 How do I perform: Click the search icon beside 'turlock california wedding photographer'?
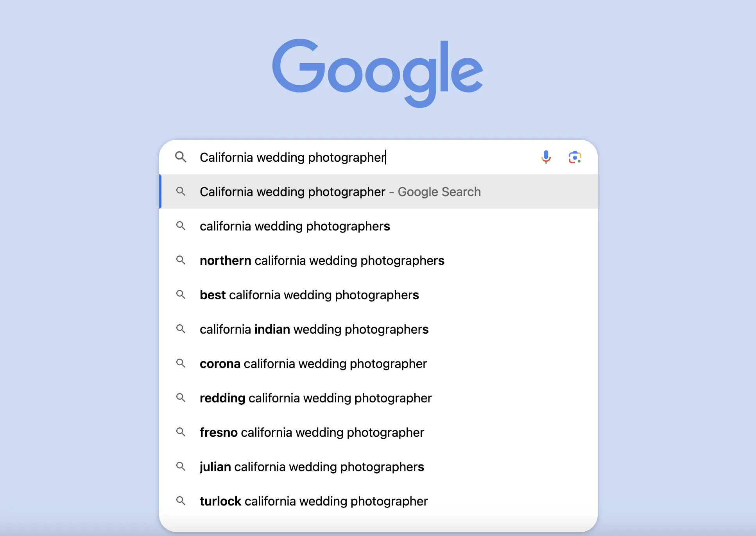(181, 501)
